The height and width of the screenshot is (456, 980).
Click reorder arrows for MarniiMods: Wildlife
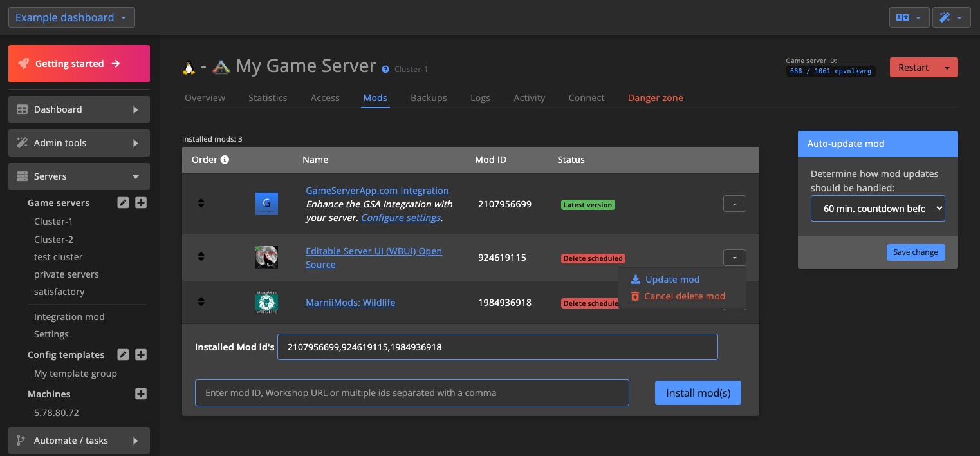tap(201, 302)
